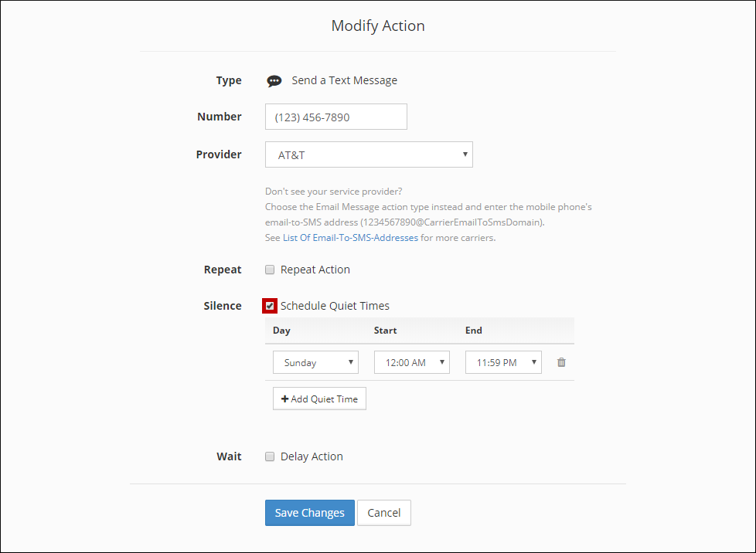Click the Silence field label
This screenshot has width=756, height=553.
point(223,306)
